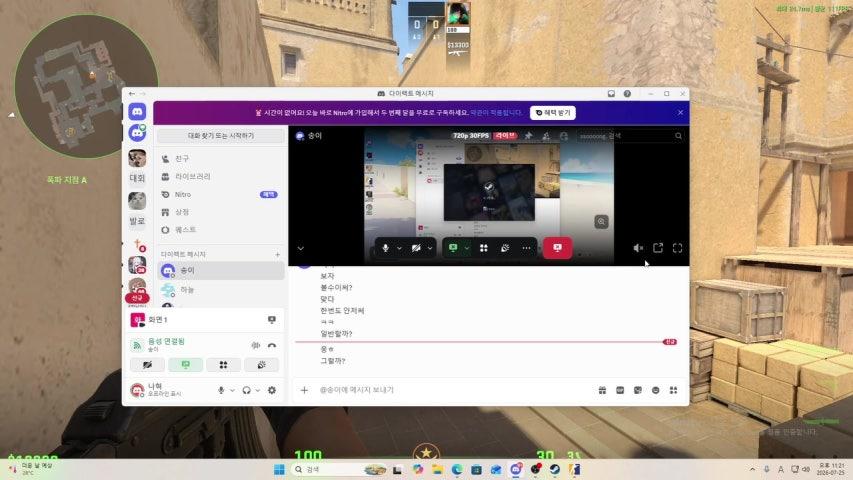Open the 송이 direct message conversation
853x480 pixels.
(x=220, y=270)
